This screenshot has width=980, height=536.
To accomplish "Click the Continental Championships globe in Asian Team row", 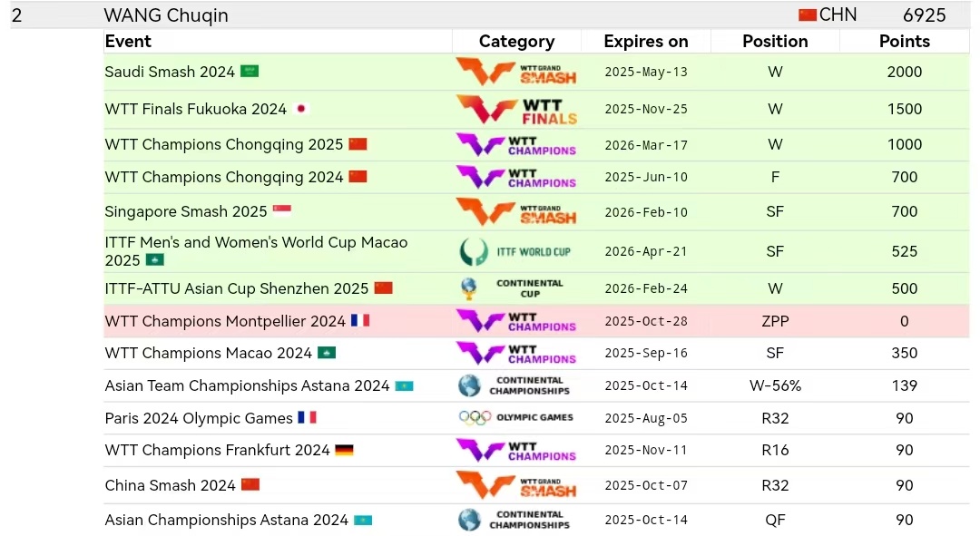I will (x=469, y=385).
